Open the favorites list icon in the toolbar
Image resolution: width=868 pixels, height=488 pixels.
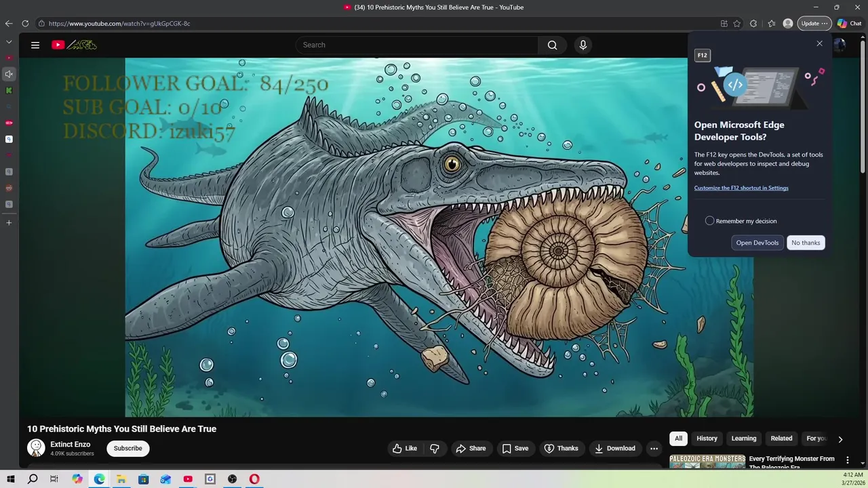tap(772, 24)
